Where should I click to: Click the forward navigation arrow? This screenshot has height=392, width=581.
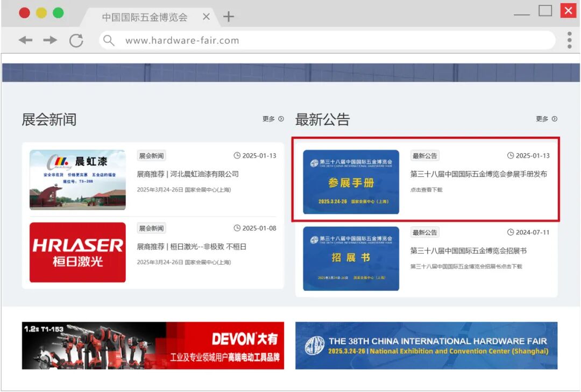(50, 40)
